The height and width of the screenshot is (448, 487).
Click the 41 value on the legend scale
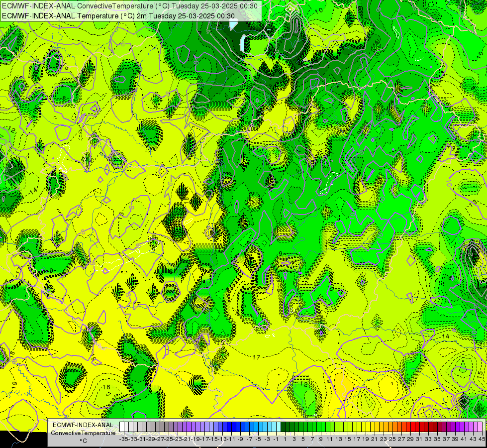[x=464, y=439]
